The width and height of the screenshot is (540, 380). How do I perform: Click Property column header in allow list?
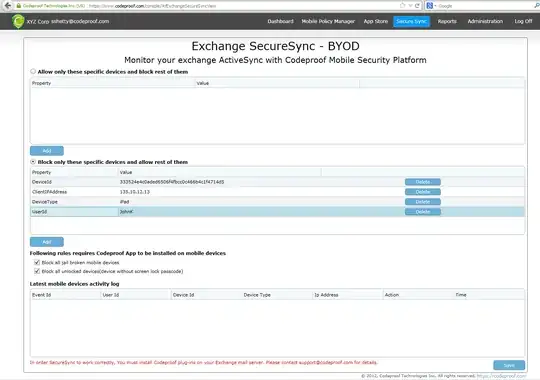(x=112, y=83)
